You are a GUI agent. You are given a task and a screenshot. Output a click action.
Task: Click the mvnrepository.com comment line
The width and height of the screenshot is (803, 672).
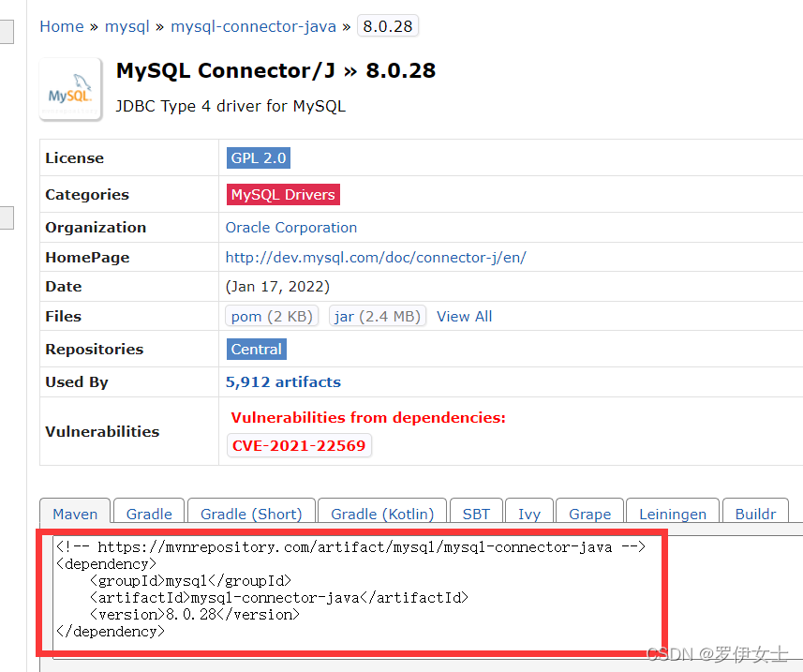click(350, 547)
